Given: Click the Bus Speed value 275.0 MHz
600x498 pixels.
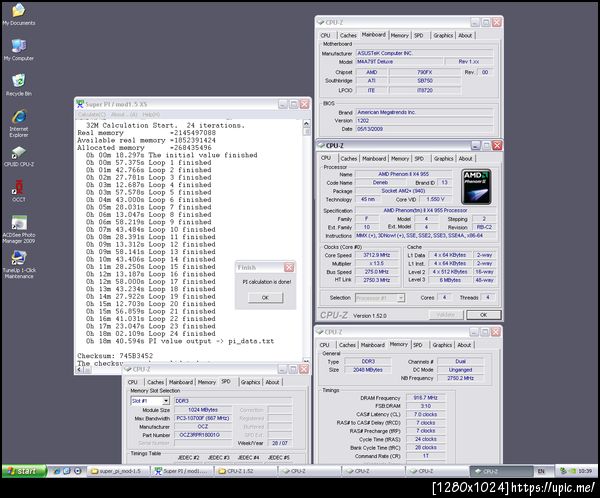Looking at the screenshot, I should [x=377, y=272].
